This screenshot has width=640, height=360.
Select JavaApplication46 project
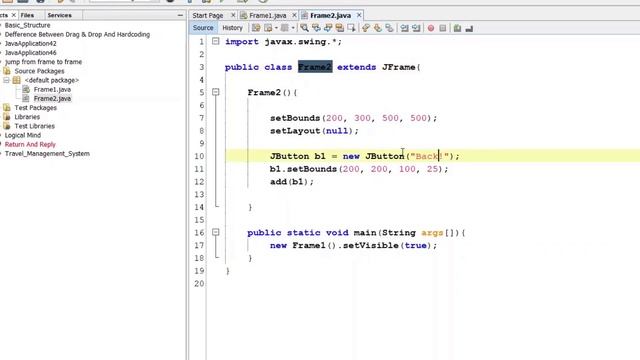[x=31, y=53]
